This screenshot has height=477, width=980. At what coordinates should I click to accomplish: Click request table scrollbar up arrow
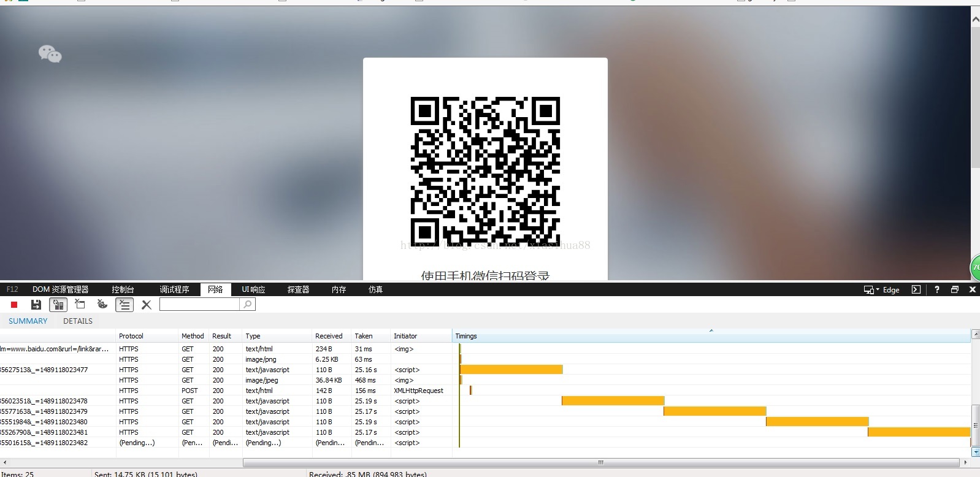coord(976,334)
